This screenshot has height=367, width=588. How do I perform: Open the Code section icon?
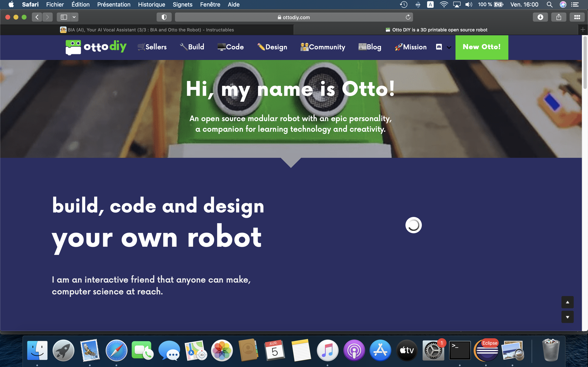(x=220, y=46)
